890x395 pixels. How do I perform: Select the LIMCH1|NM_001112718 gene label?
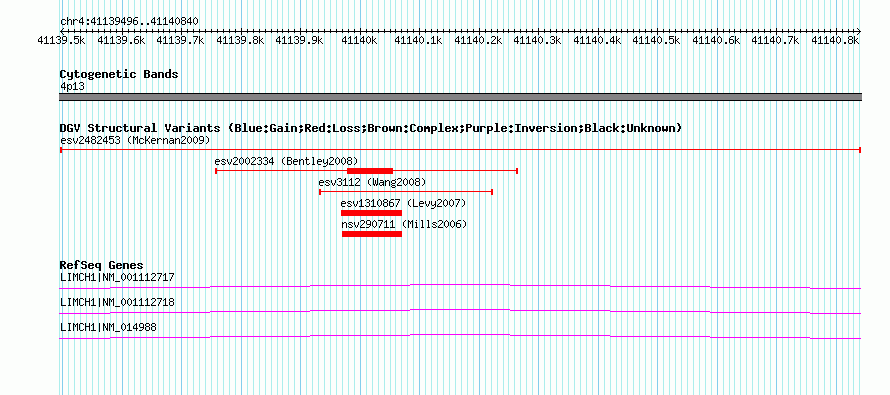[117, 302]
